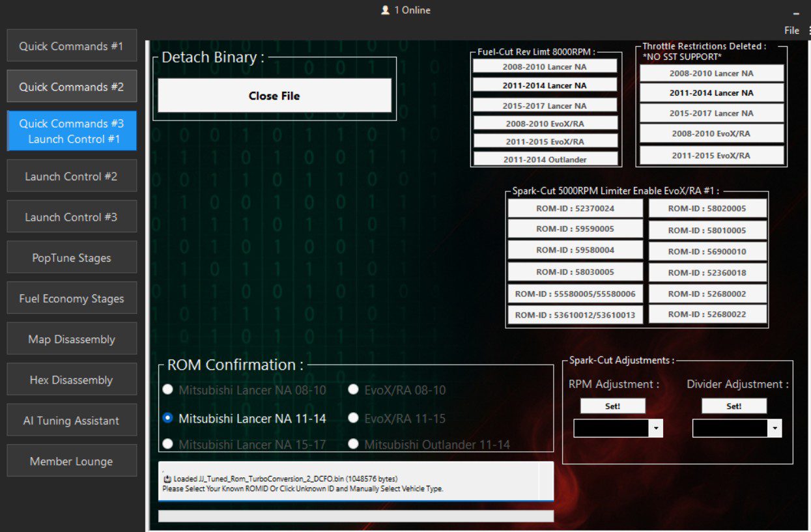The height and width of the screenshot is (532, 811).
Task: Click Set! under RPM Adjustment
Action: pos(612,406)
